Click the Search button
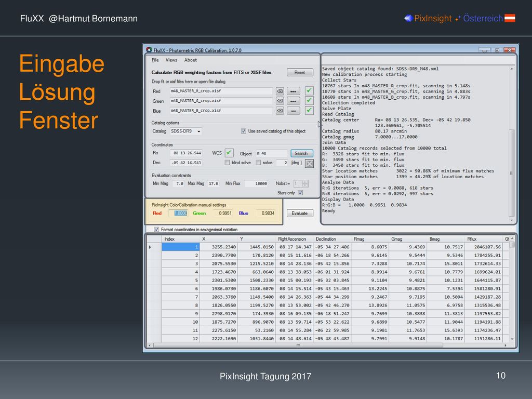 coord(301,153)
